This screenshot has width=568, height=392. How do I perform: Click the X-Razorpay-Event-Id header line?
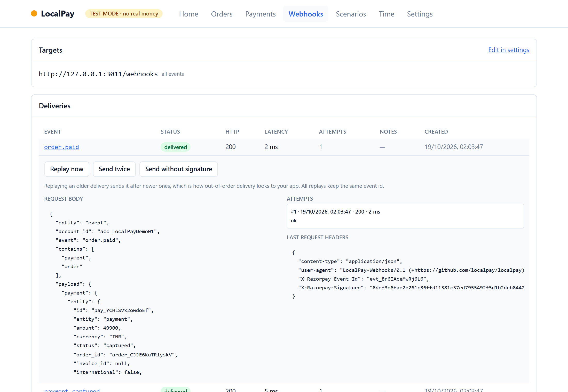364,279
